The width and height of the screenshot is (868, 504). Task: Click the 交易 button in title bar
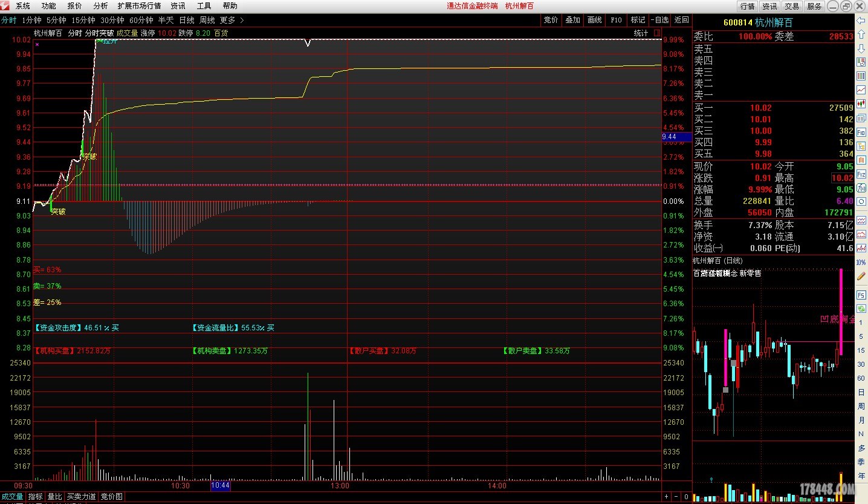[x=792, y=6]
